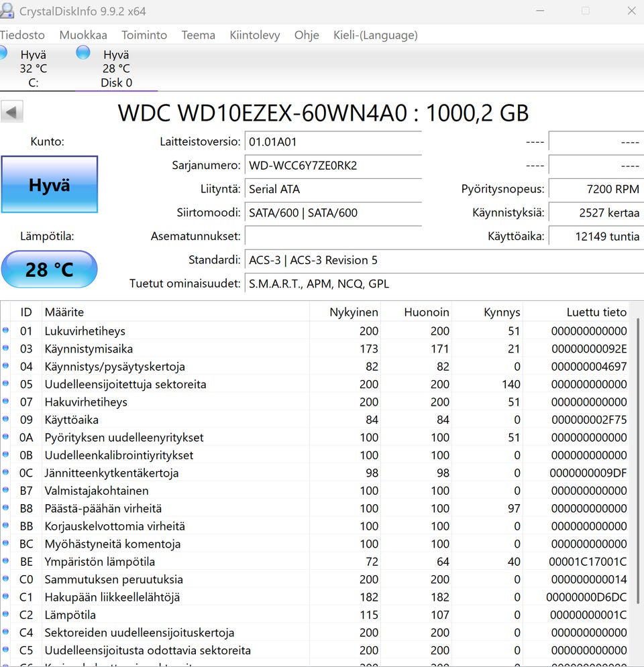Open the Tiedosto menu
The height and width of the screenshot is (667, 644).
pos(22,35)
